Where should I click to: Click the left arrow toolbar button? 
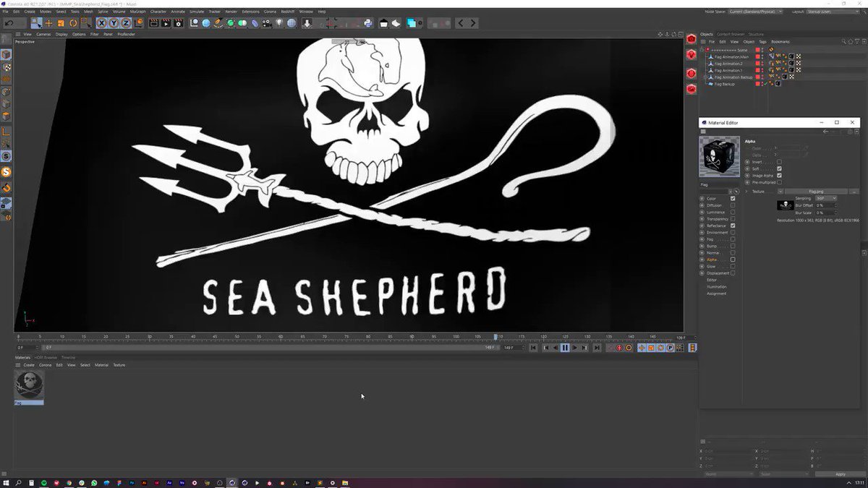point(461,23)
